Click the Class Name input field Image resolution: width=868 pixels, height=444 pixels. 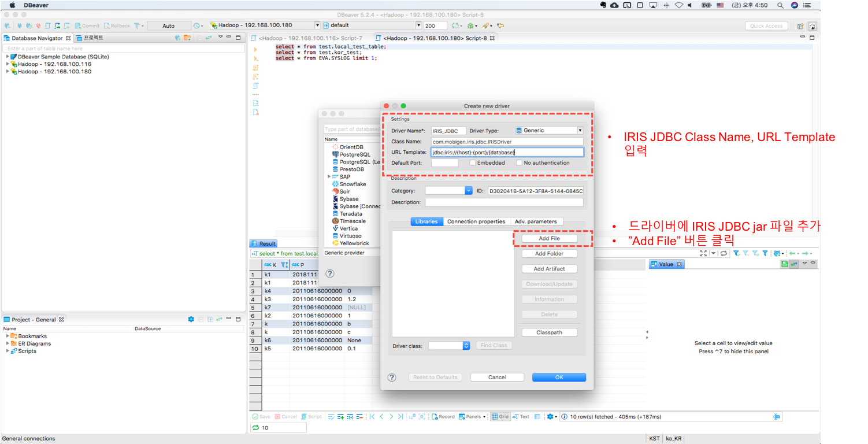tap(507, 142)
